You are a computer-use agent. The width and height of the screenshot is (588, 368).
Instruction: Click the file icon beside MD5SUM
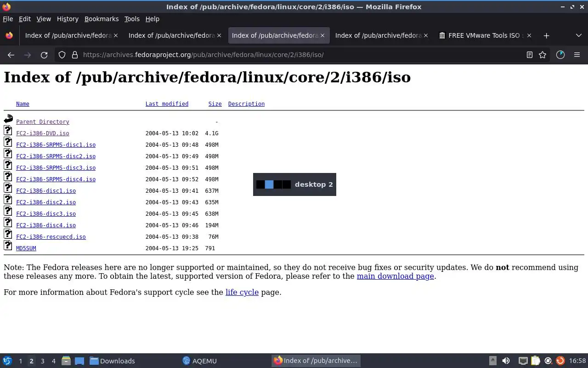(x=8, y=246)
